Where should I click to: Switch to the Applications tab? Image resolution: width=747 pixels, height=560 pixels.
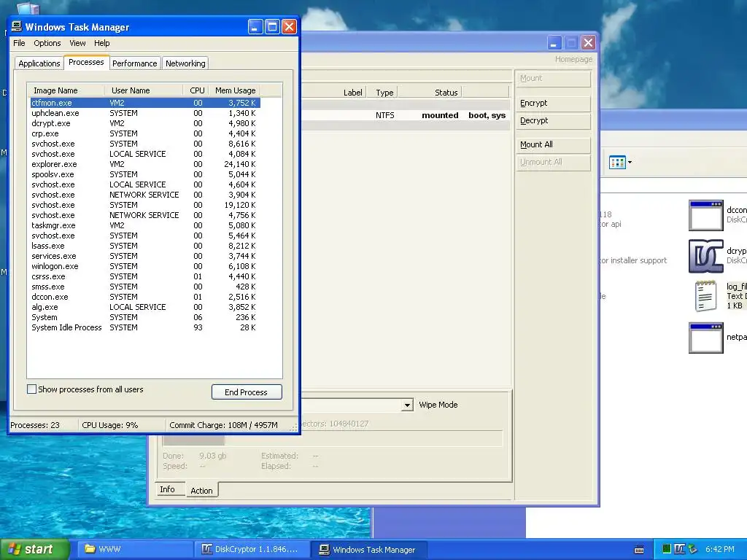click(x=39, y=63)
